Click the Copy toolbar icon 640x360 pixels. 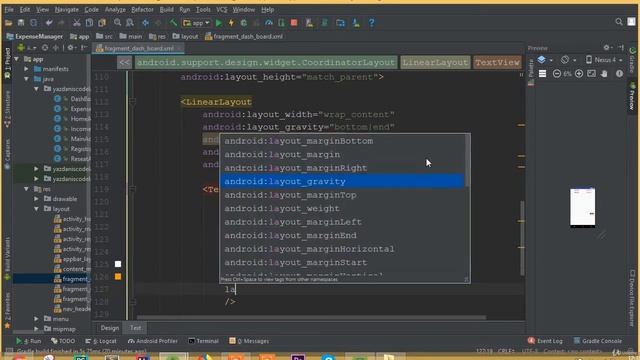89,23
